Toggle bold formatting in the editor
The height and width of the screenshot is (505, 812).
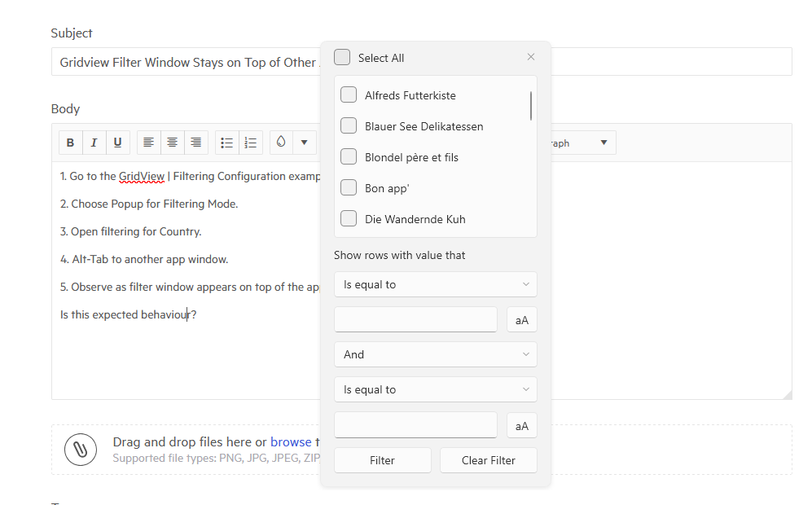(x=70, y=143)
